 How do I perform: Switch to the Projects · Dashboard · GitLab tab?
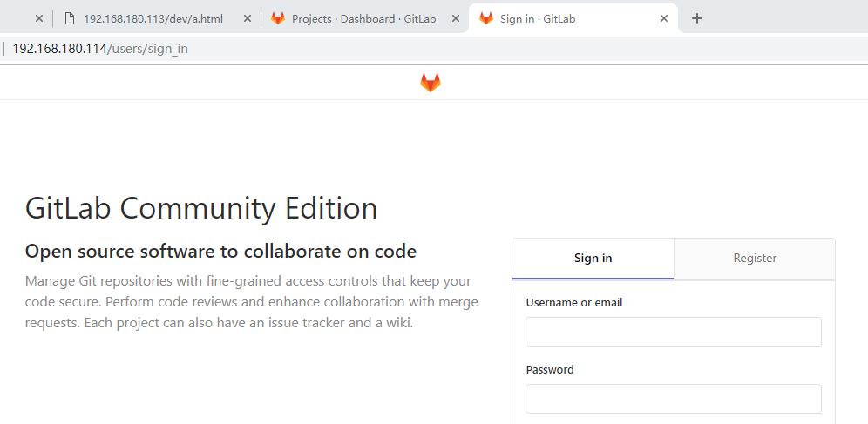click(x=363, y=19)
